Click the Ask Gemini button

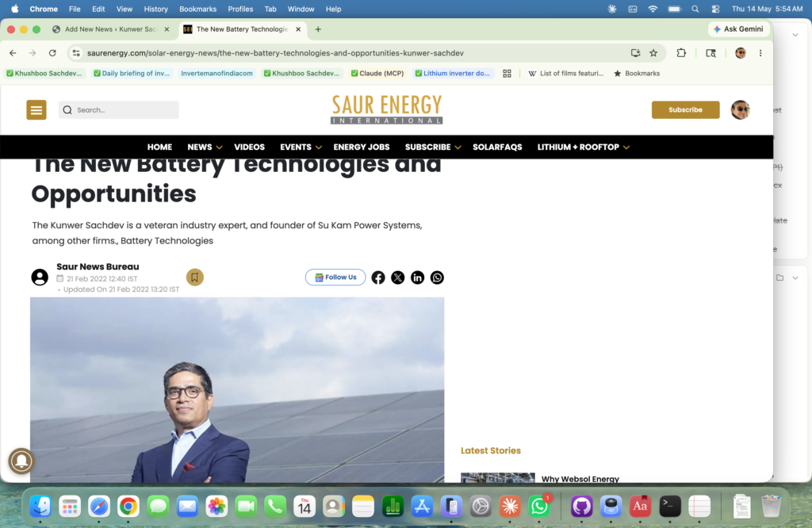click(x=738, y=29)
